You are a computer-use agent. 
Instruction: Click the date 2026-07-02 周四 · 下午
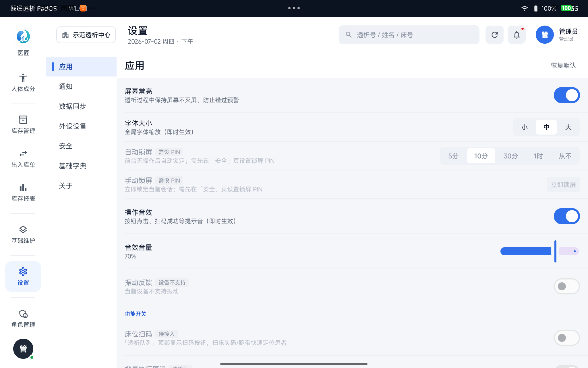pyautogui.click(x=160, y=41)
